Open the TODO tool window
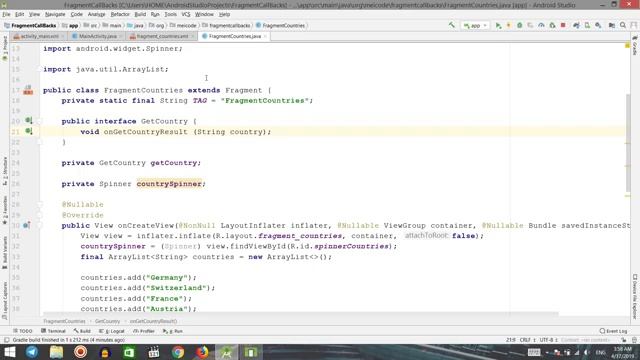This screenshot has height=360, width=640. coord(22,331)
